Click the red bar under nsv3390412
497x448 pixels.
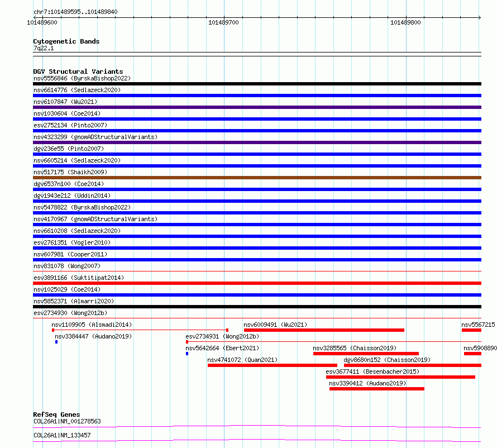point(377,389)
